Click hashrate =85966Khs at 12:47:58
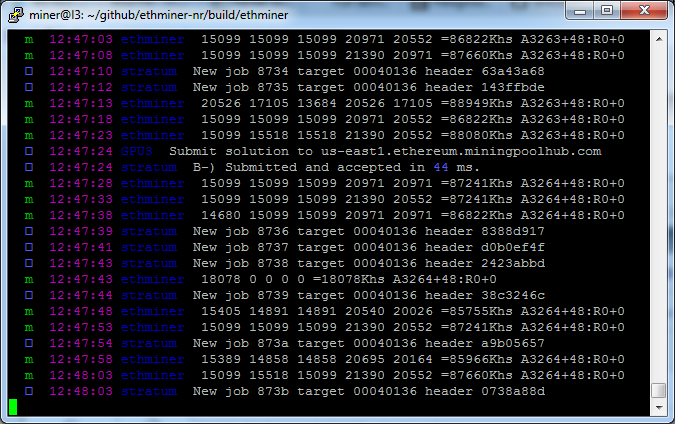675x424 pixels. (x=477, y=359)
